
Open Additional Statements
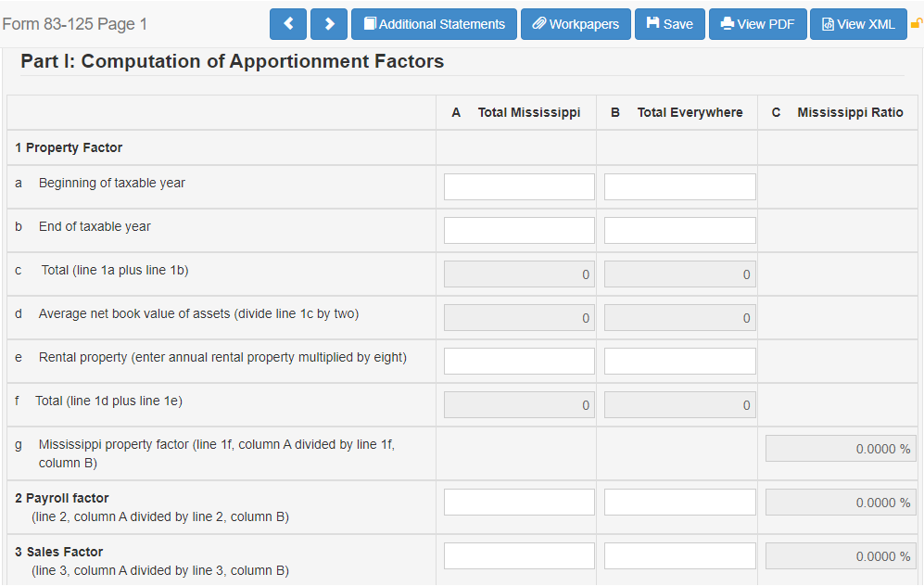434,24
